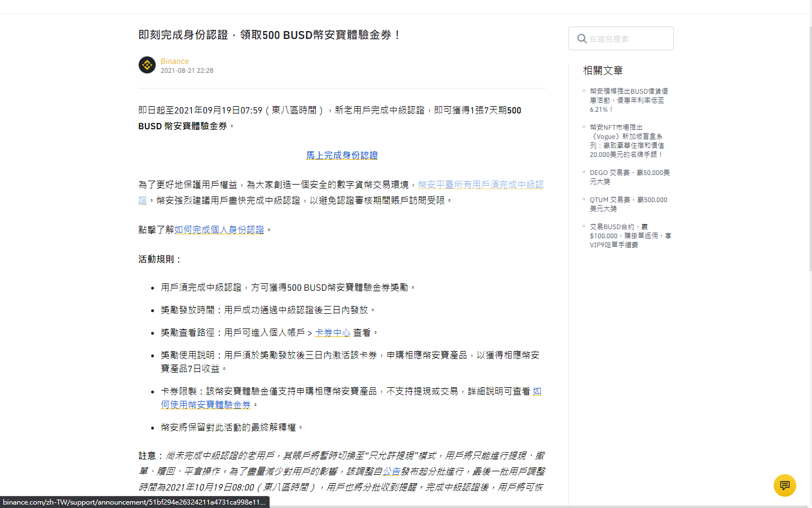Open related article 交易BUSD合約
The image size is (812, 508).
630,235
